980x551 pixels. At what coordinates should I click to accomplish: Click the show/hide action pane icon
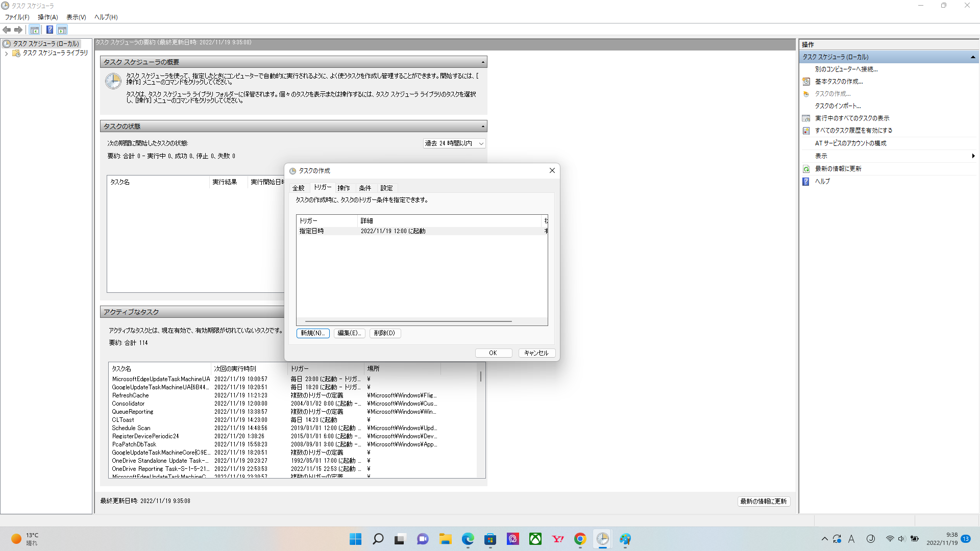(62, 30)
